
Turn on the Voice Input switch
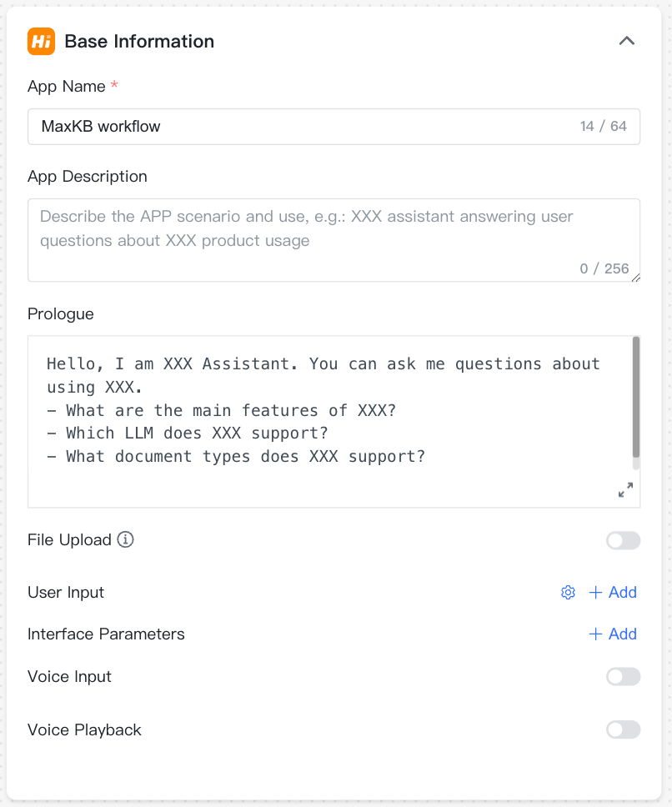coord(623,677)
